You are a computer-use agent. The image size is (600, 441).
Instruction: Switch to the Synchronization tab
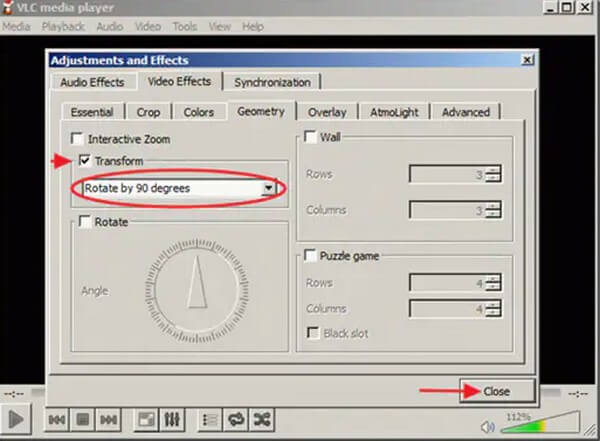pyautogui.click(x=272, y=82)
